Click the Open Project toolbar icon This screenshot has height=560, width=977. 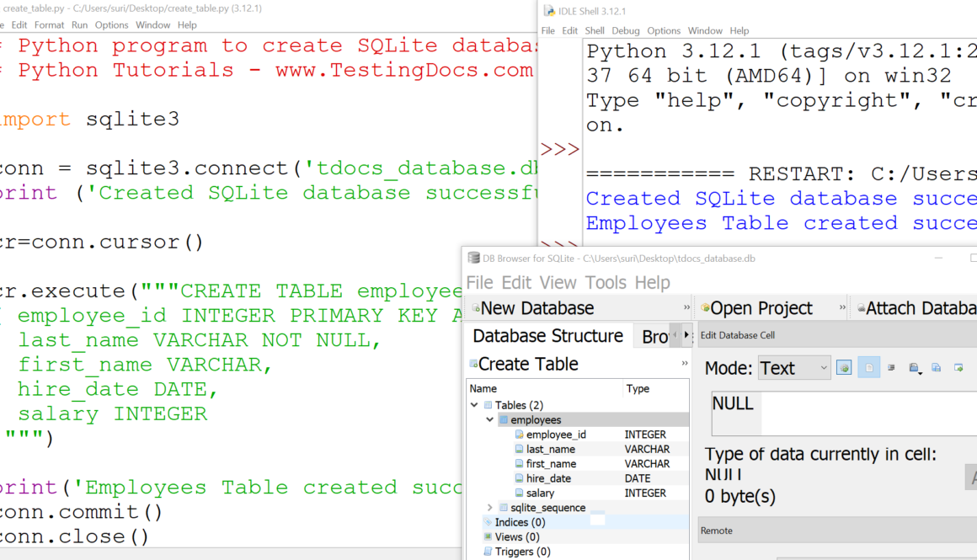pos(705,309)
